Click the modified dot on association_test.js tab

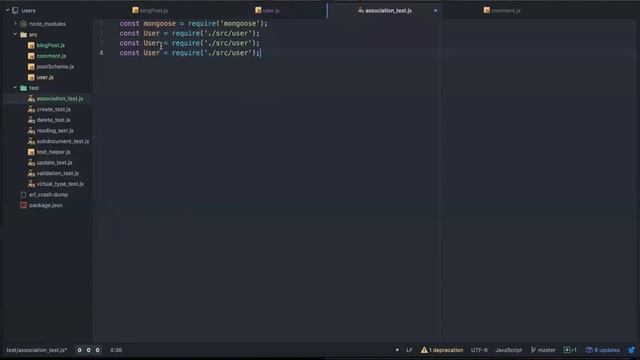pos(436,10)
